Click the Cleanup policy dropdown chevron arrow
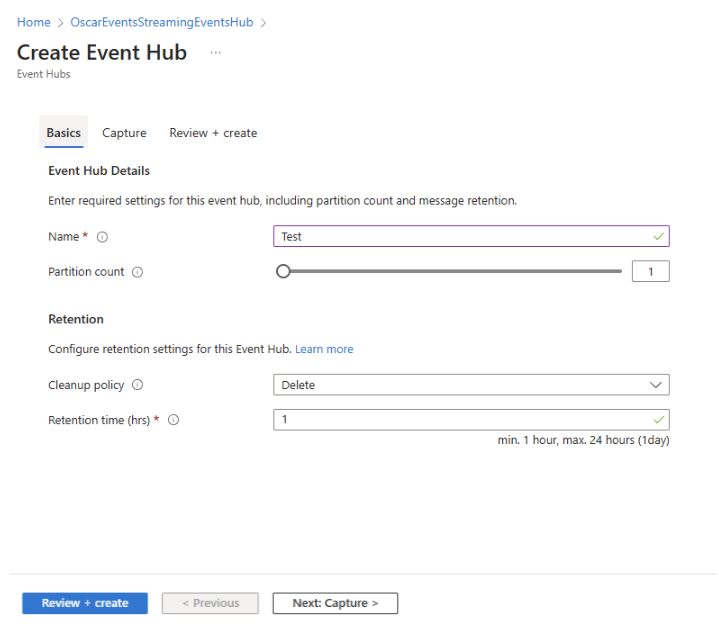Image resolution: width=719 pixels, height=629 pixels. [x=656, y=385]
